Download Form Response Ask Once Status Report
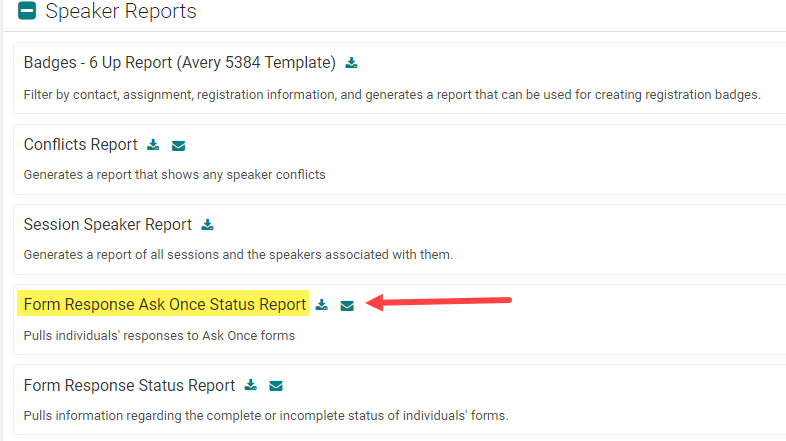The image size is (786, 441). (322, 305)
